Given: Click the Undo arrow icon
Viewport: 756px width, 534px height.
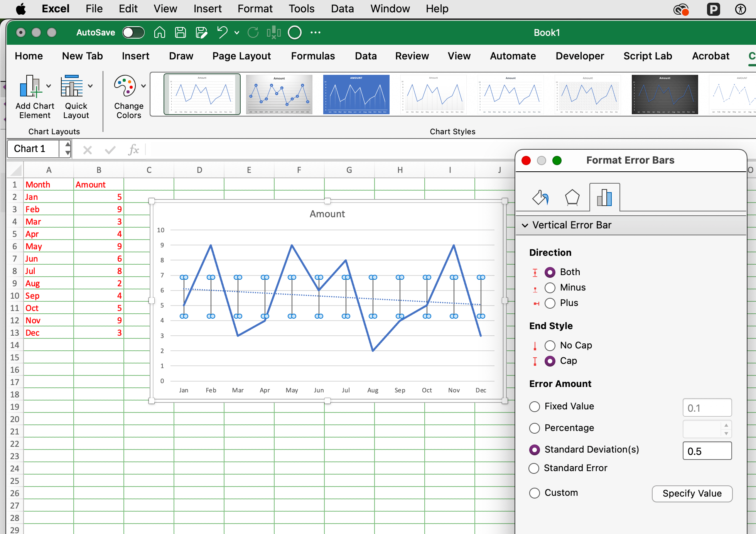Looking at the screenshot, I should click(x=222, y=32).
